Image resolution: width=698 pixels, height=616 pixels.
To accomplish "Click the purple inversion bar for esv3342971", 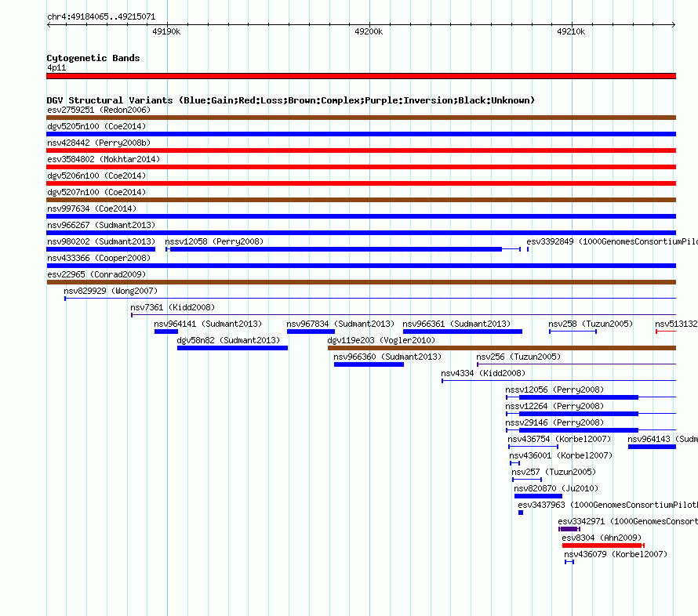I will [x=569, y=529].
